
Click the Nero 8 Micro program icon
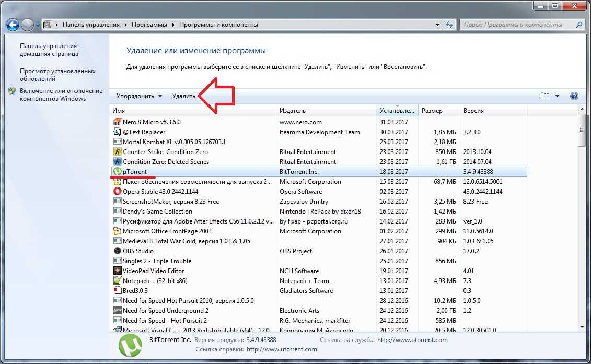tap(117, 122)
